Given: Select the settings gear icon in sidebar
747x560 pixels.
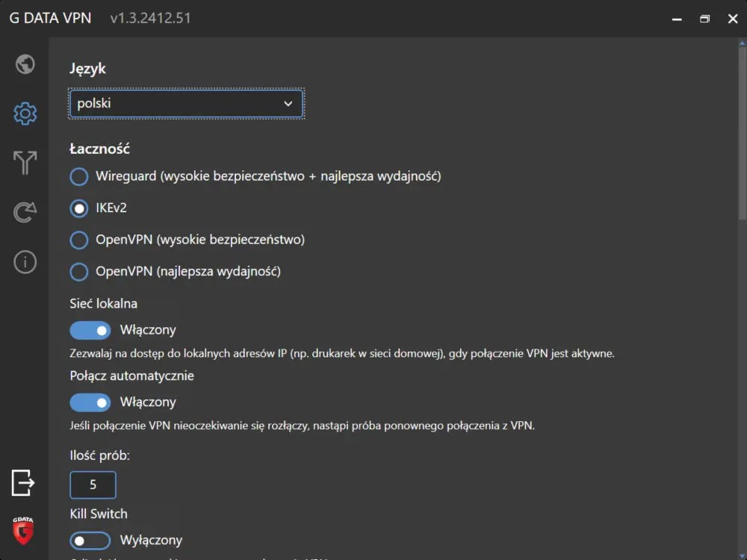Looking at the screenshot, I should 25,113.
